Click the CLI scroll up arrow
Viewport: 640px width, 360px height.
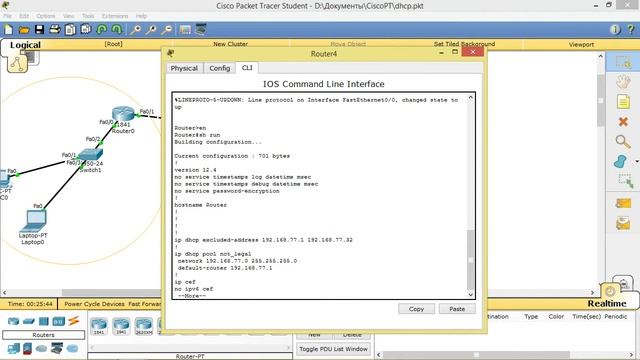pyautogui.click(x=471, y=97)
